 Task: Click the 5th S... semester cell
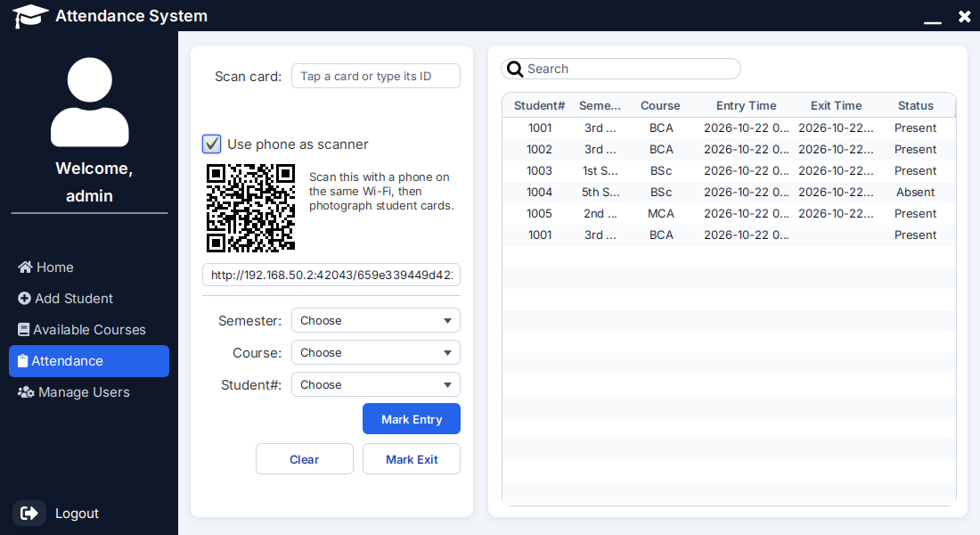point(600,192)
